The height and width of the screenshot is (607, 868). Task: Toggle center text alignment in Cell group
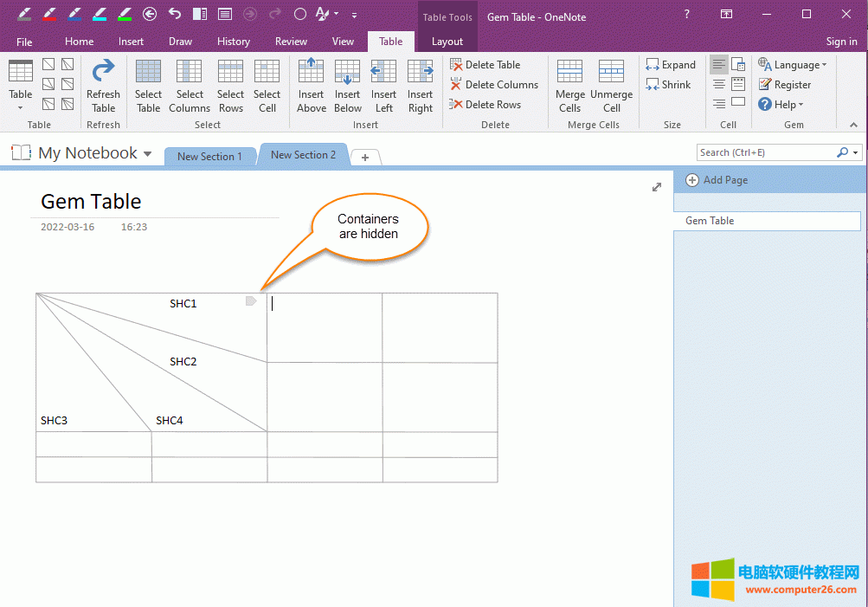(x=718, y=84)
